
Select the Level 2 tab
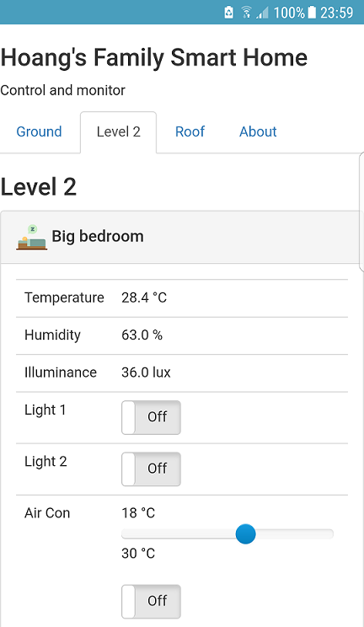point(119,131)
